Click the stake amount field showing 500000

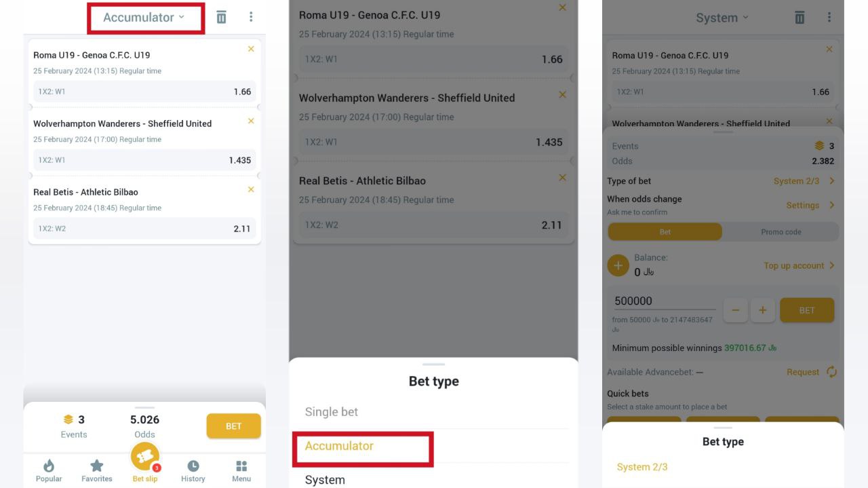click(663, 301)
